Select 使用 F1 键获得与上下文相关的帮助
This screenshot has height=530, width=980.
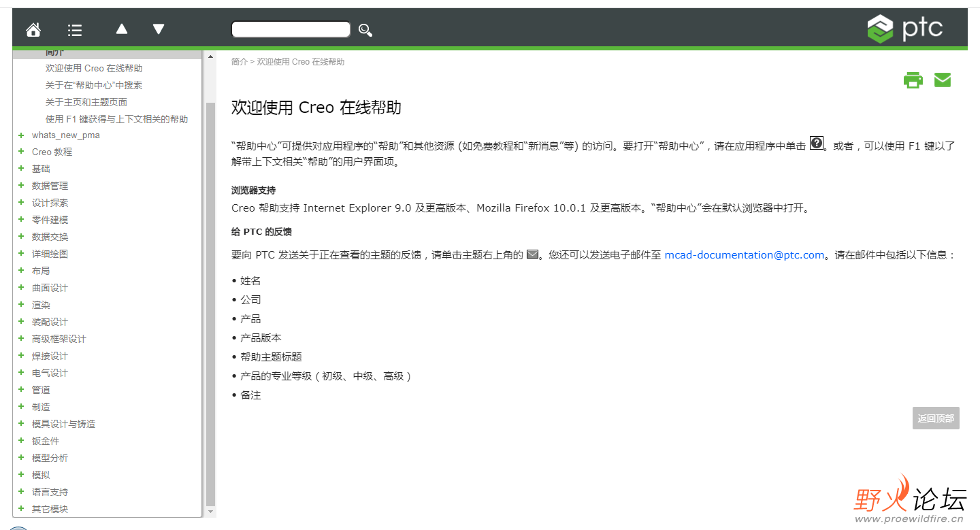pos(116,119)
